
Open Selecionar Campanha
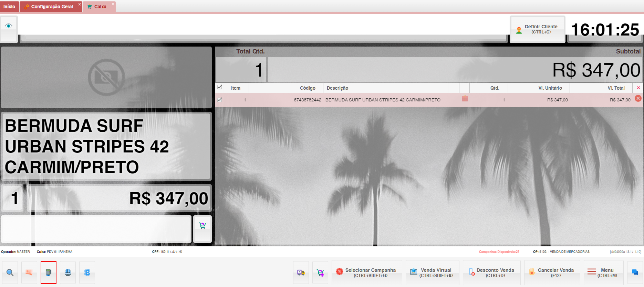(x=367, y=273)
